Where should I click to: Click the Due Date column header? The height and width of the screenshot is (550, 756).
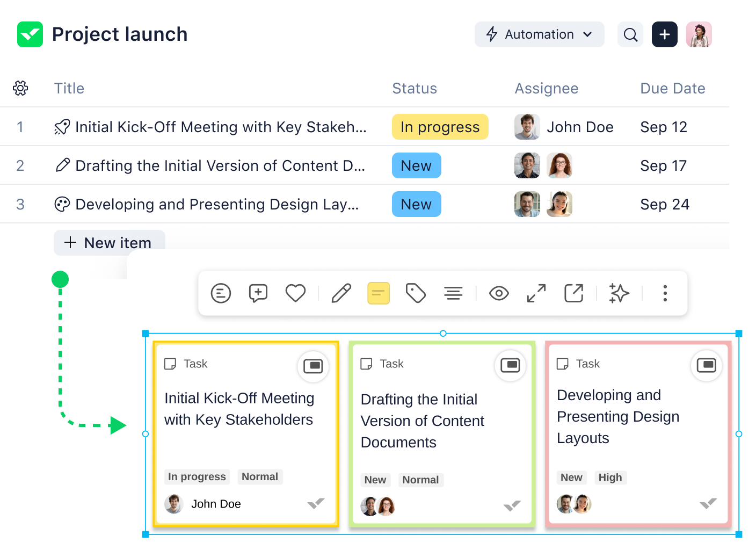coord(673,88)
